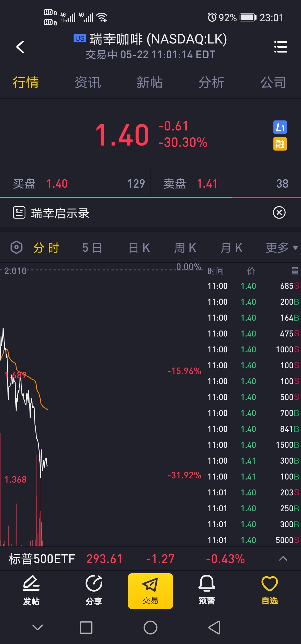The width and height of the screenshot is (301, 644).
Task: Set a 预警 price alert bell
Action: coord(207,590)
